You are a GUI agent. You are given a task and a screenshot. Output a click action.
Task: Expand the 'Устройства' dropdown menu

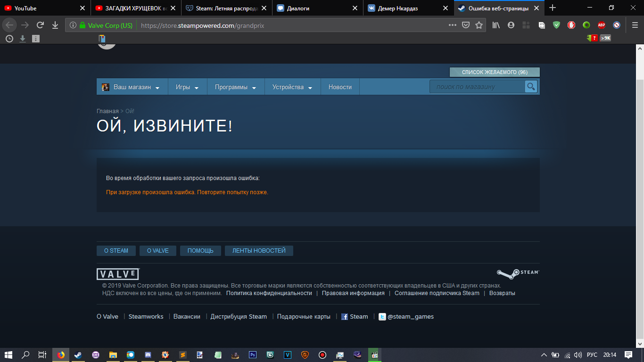pyautogui.click(x=292, y=87)
